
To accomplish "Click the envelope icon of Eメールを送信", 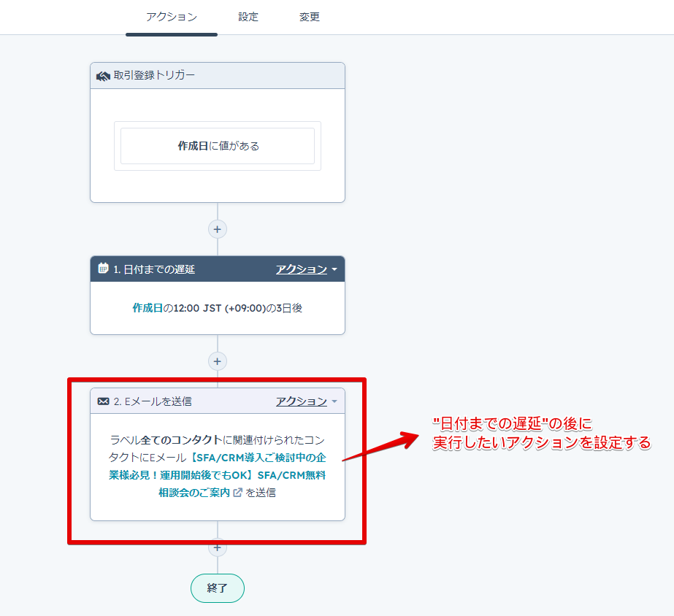I will coord(103,401).
